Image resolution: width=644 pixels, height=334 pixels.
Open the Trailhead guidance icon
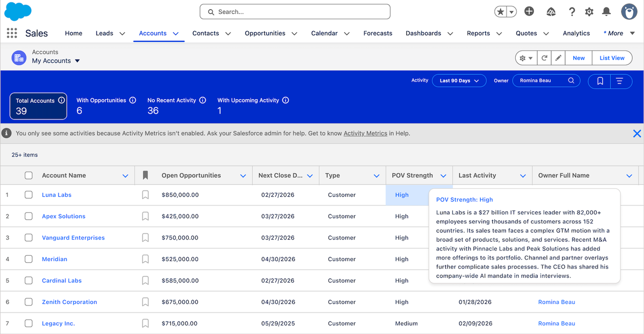tap(551, 12)
